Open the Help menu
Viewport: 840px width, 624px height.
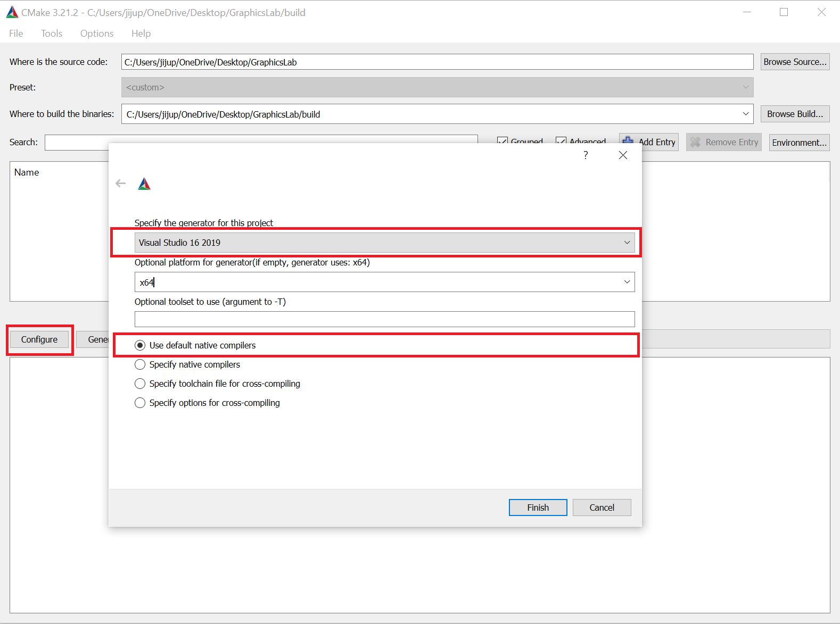pos(141,33)
